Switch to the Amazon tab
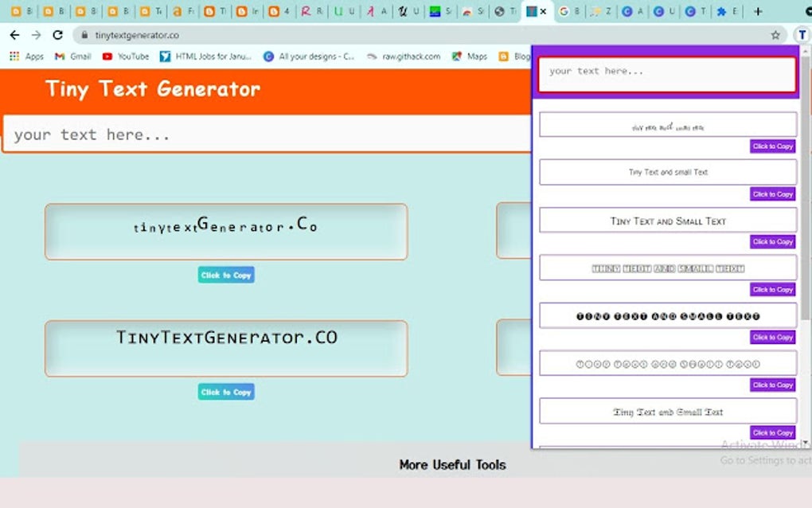 pyautogui.click(x=183, y=11)
